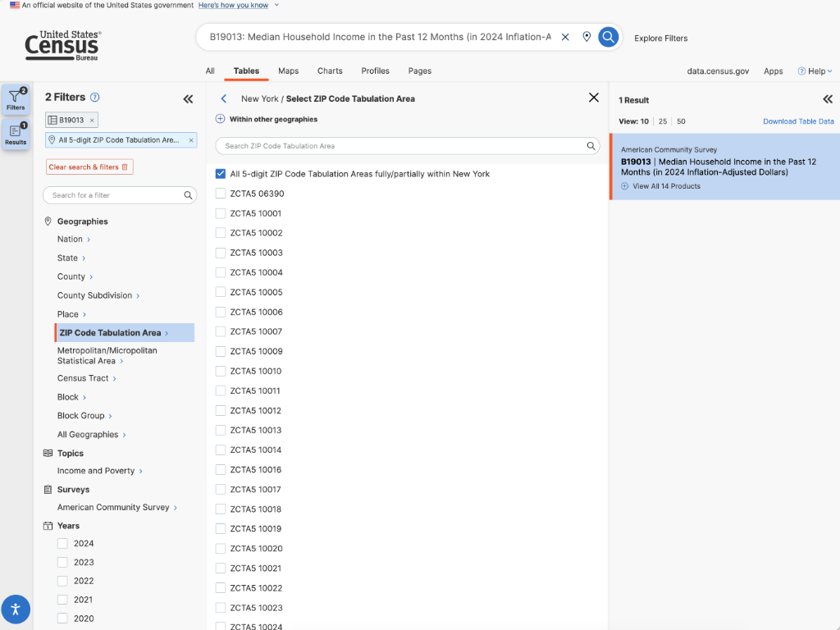Select the 2024 year checkbox

(x=62, y=543)
